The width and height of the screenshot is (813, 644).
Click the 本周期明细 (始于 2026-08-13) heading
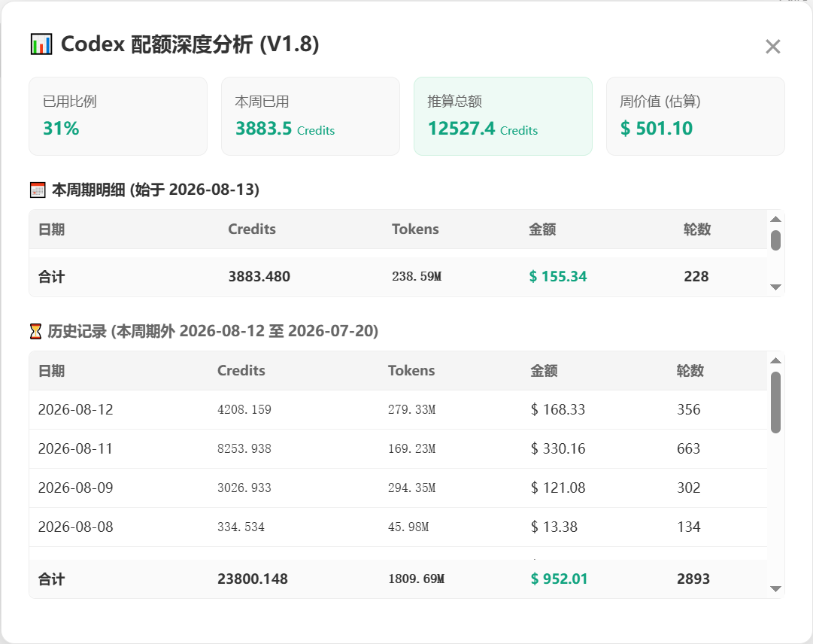pyautogui.click(x=156, y=190)
